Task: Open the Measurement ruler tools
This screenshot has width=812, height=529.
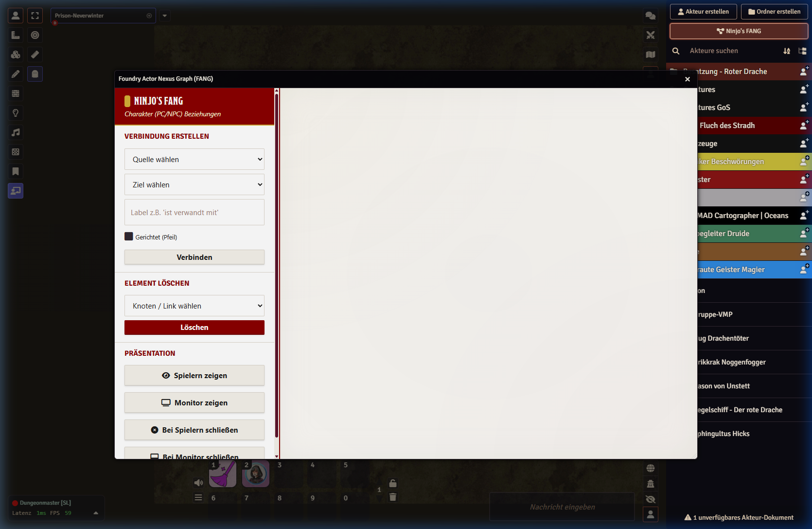Action: pos(16,35)
